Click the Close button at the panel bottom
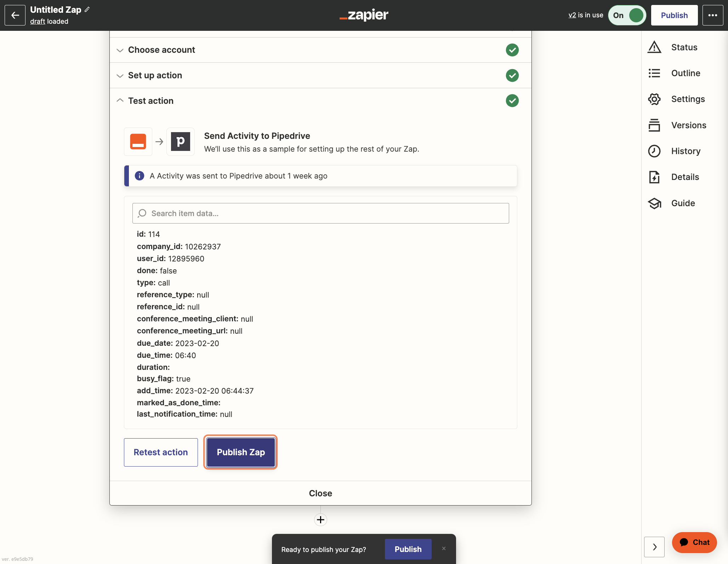 [x=320, y=493]
